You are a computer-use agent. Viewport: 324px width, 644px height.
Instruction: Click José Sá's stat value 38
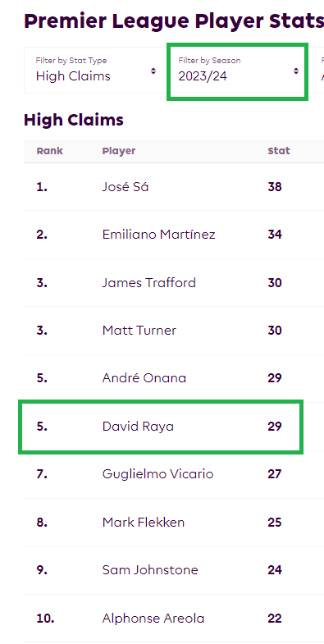point(275,187)
